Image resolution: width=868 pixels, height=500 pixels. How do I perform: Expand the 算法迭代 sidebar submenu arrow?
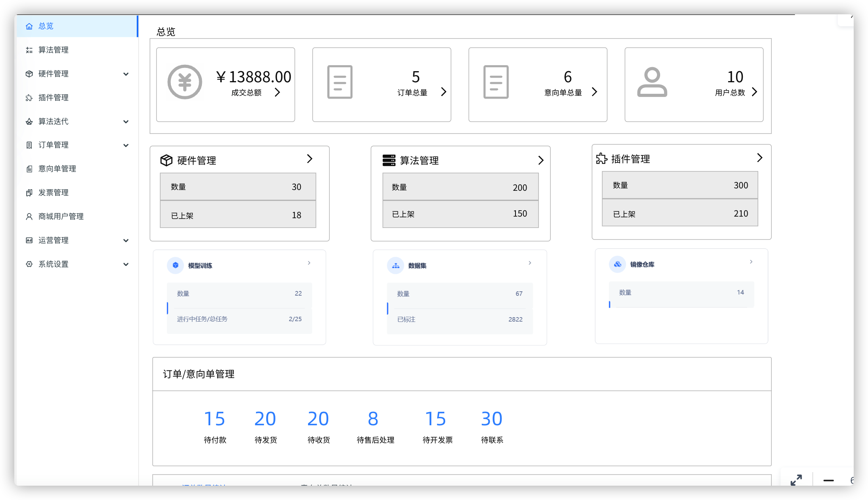[x=126, y=122]
